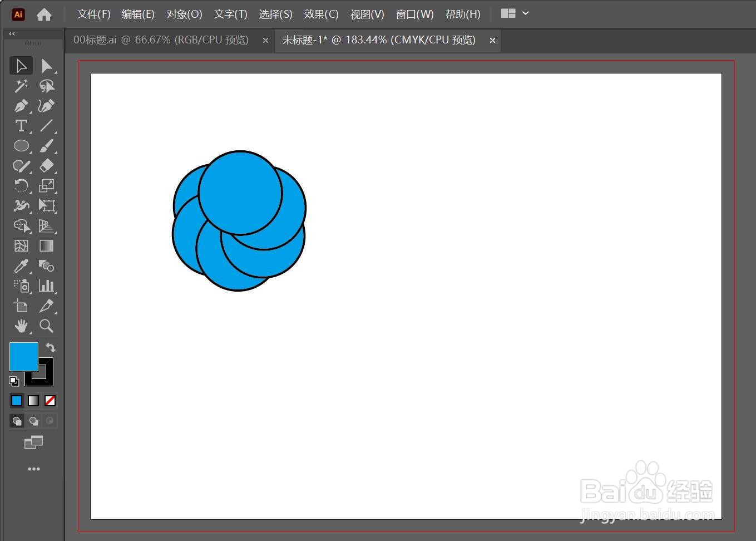
Task: Select the Curvature tool
Action: [47, 106]
